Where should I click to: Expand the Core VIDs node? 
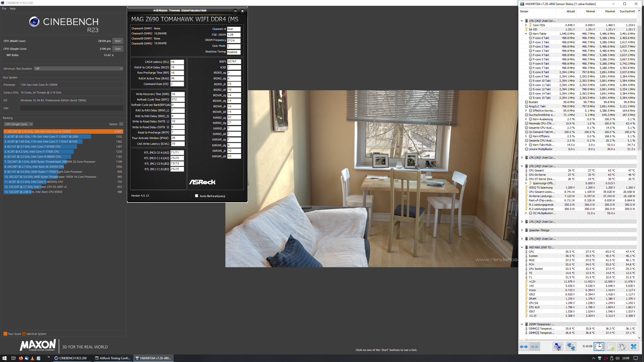coord(526,25)
